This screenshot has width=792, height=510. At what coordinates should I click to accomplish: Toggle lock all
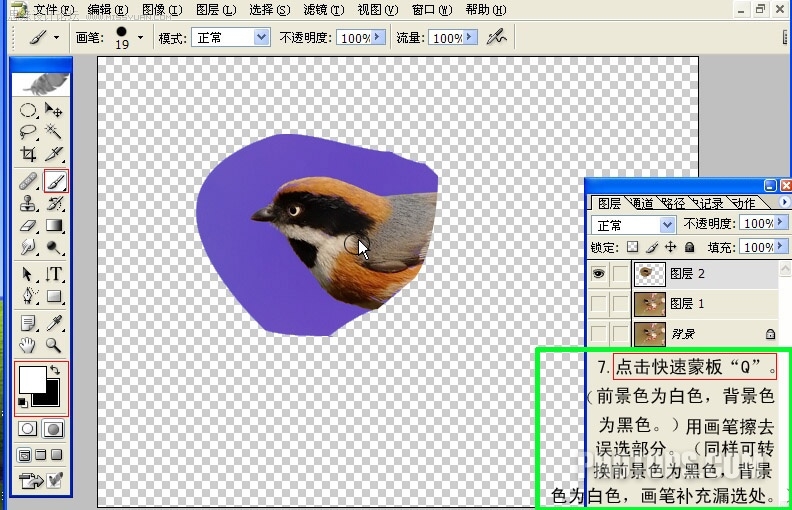point(689,247)
